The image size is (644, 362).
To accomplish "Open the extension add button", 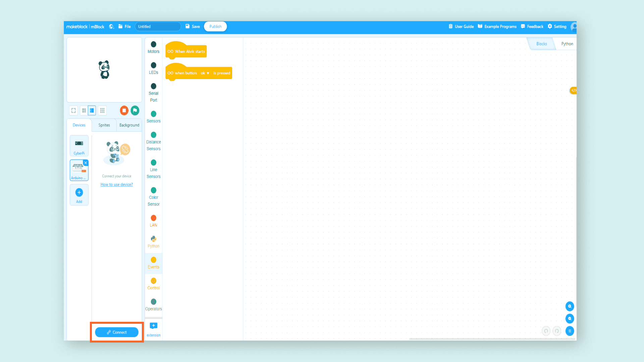I will click(154, 326).
